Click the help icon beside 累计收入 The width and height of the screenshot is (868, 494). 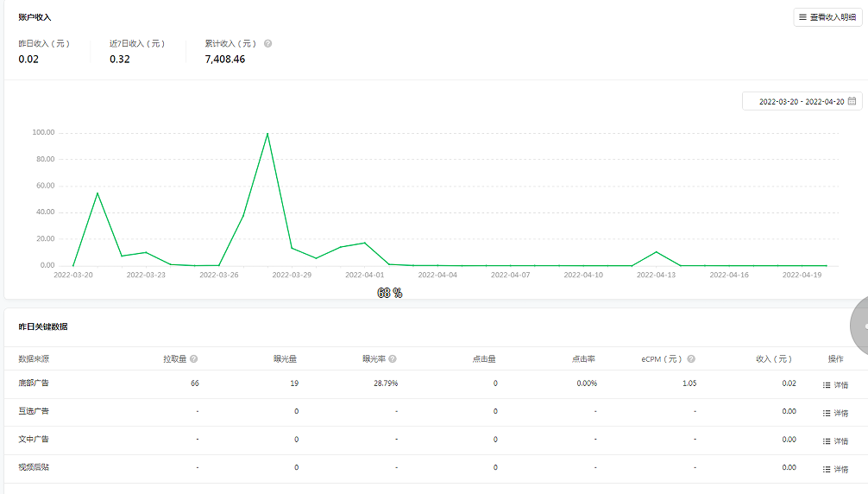point(267,43)
